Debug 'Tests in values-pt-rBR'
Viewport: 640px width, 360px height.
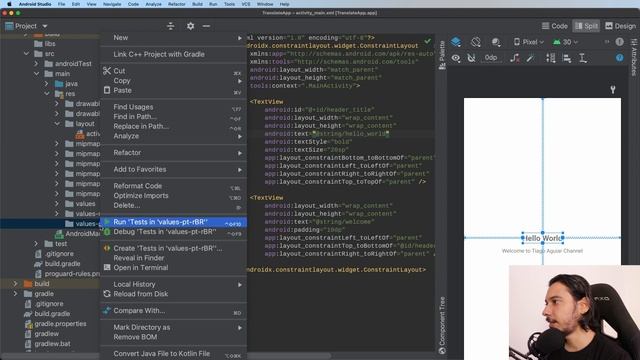(173, 232)
